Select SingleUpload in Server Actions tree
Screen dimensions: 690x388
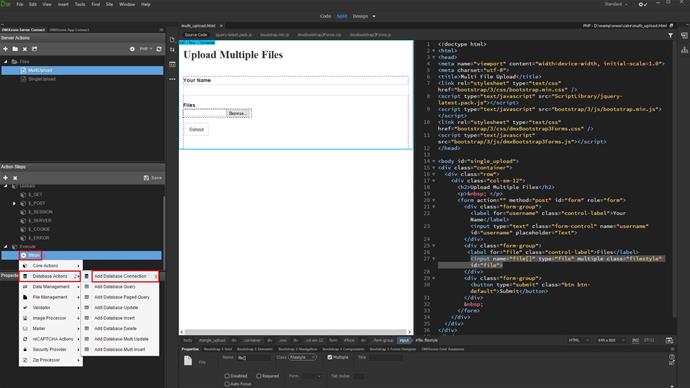click(42, 79)
